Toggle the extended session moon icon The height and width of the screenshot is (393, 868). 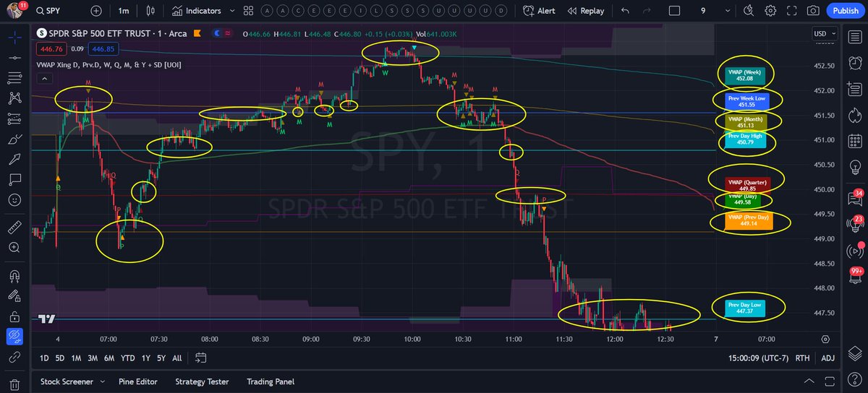(218, 33)
